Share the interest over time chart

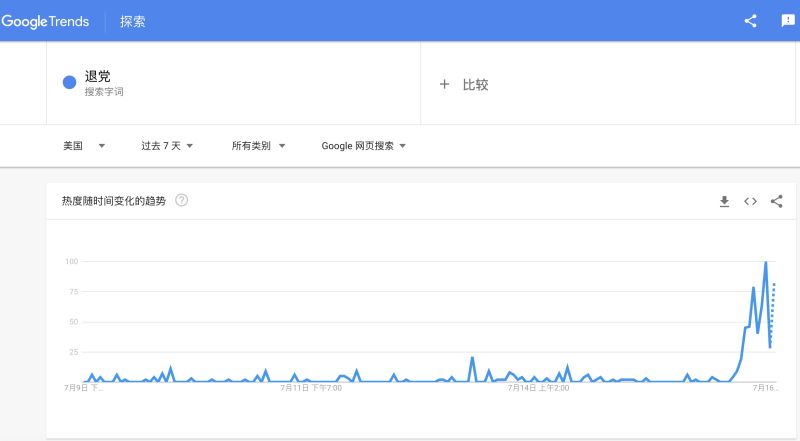[777, 201]
